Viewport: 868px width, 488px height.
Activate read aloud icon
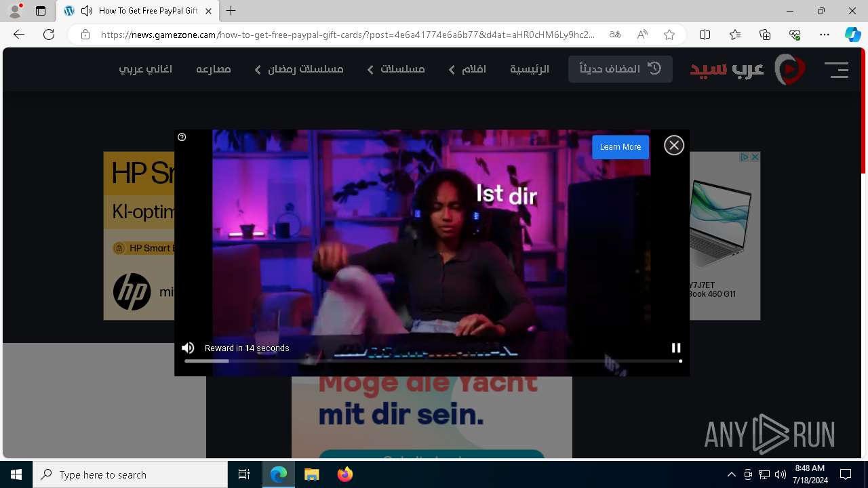pos(642,35)
